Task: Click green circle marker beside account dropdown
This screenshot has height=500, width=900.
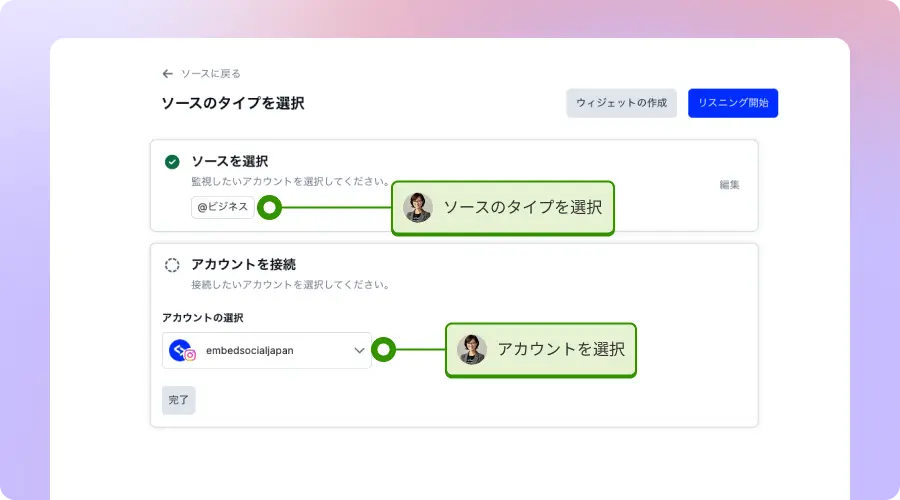Action: click(x=384, y=350)
